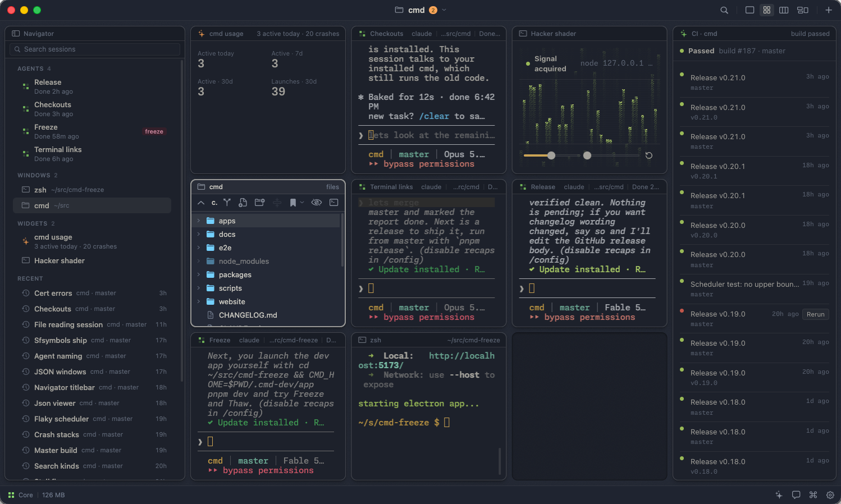Image resolution: width=841 pixels, height=504 pixels.
Task: Toggle hidden files visibility eye icon
Action: click(317, 203)
